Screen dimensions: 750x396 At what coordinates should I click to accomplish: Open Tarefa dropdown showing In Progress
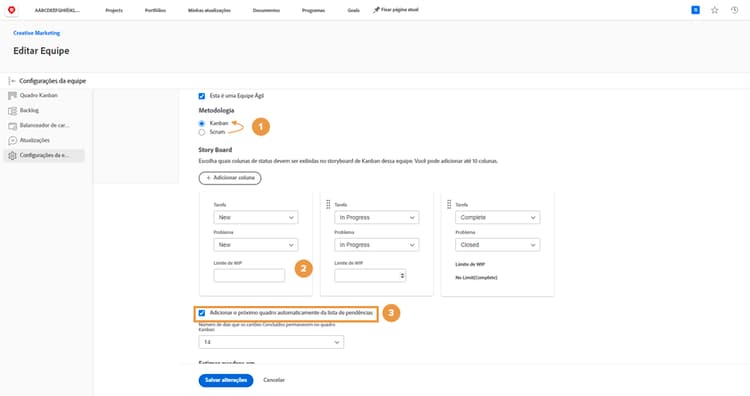point(377,217)
